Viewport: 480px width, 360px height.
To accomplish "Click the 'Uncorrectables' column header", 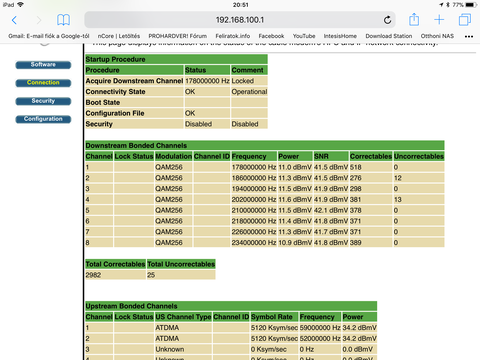I will pos(419,156).
